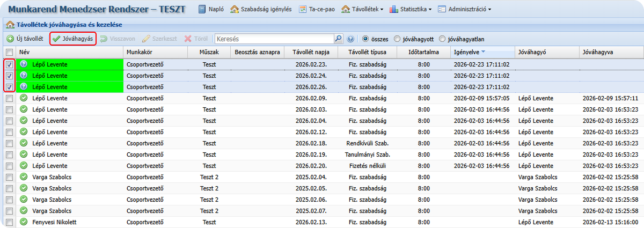Click into the Keresés search field
Image resolution: width=644 pixels, height=228 pixels.
pyautogui.click(x=274, y=39)
